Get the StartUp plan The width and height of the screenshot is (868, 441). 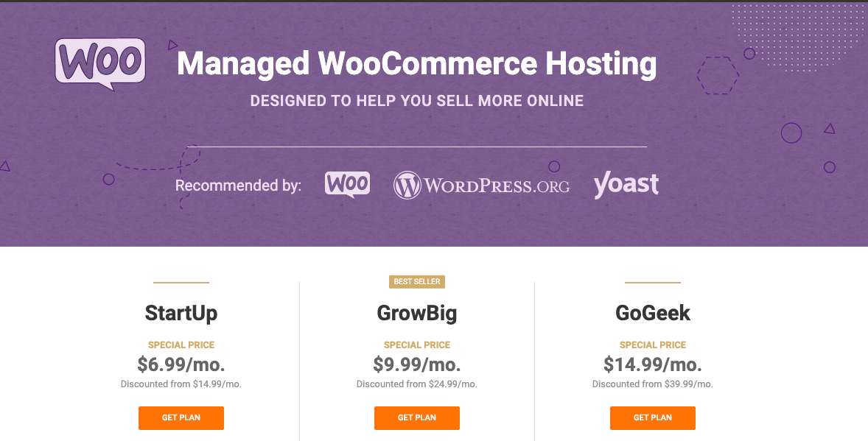click(x=181, y=417)
